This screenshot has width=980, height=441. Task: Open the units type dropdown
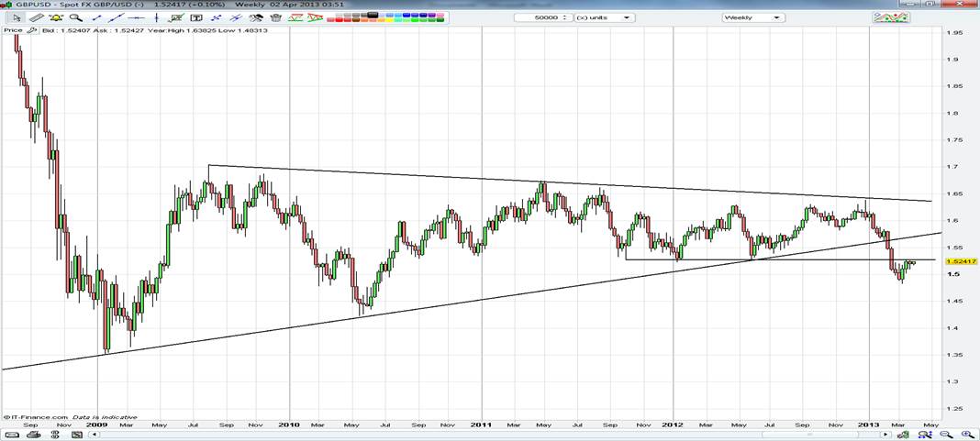pos(605,17)
